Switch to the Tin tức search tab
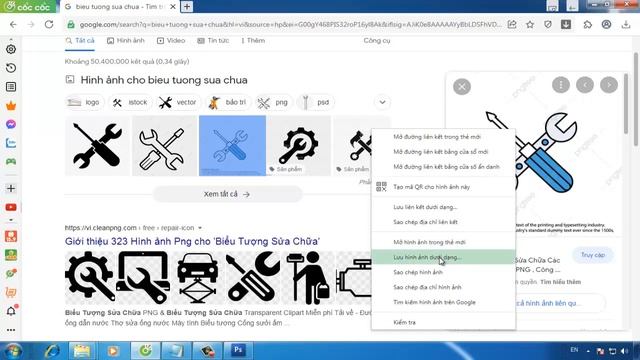 pos(213,40)
